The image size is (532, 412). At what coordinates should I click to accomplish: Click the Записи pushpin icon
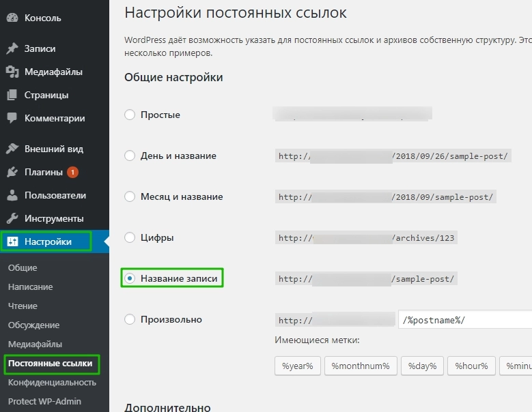12,48
